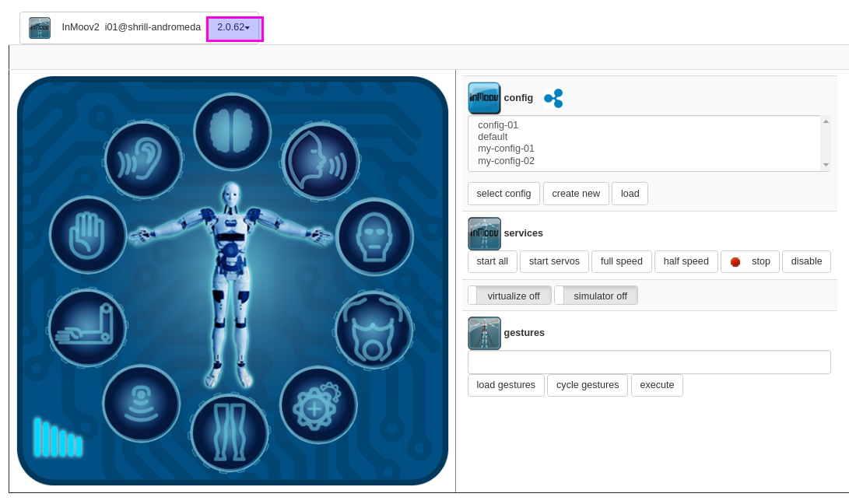849x504 pixels.
Task: Open the robot head face icon
Action: coord(374,237)
